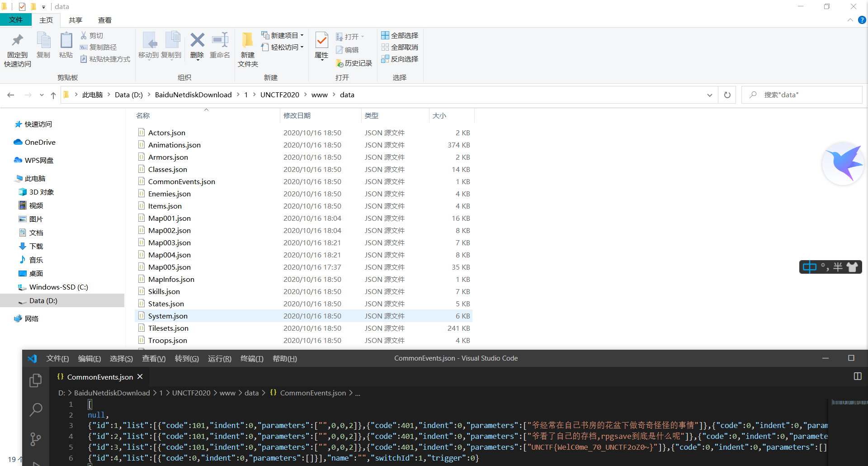Open VS Code Search sidebar icon

(x=36, y=409)
